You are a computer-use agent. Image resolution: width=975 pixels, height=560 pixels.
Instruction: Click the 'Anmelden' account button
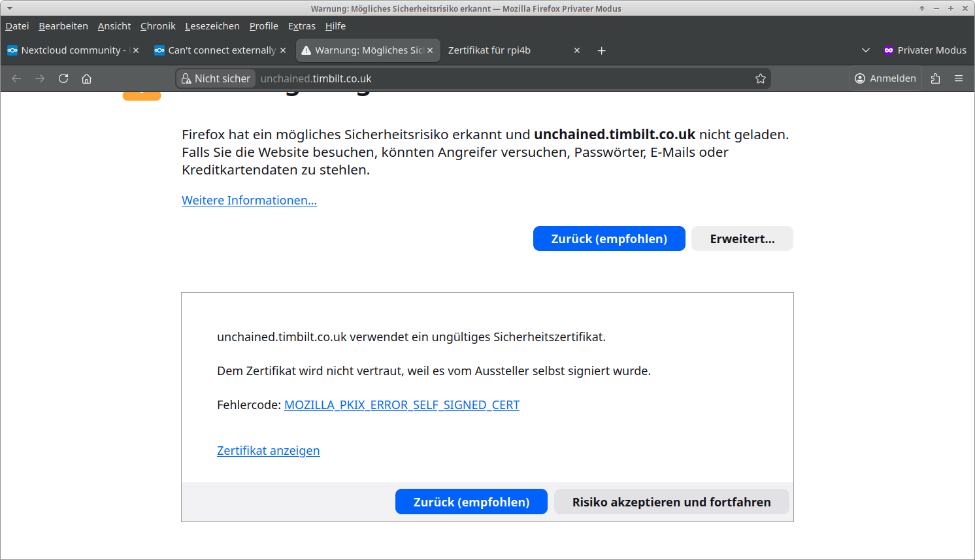[x=885, y=78]
